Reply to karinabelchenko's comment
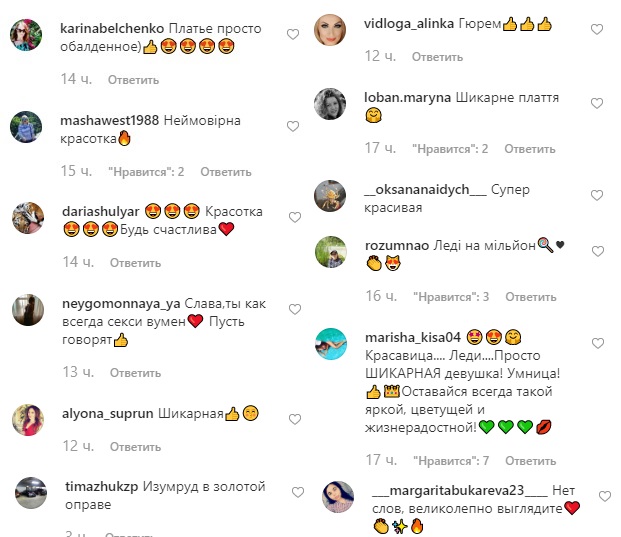621x537 pixels. [133, 80]
